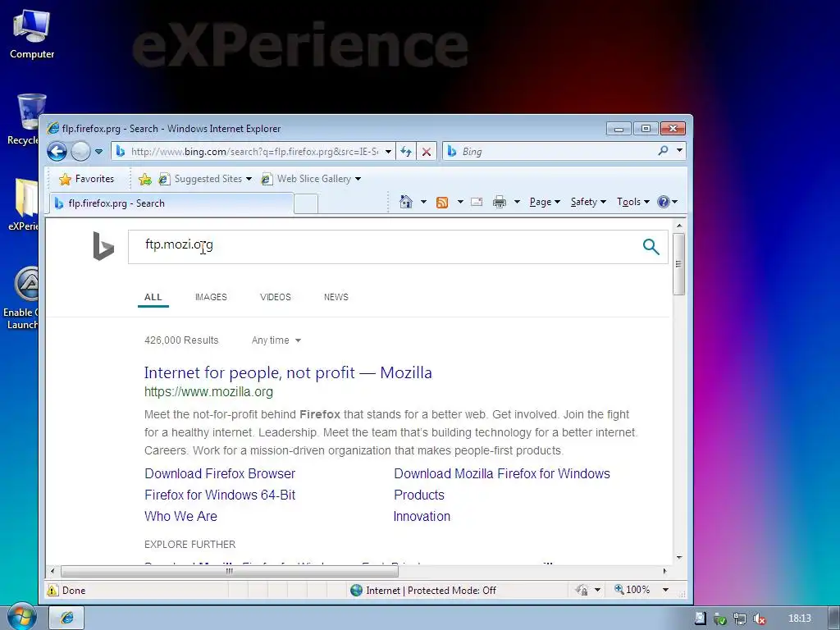
Task: Expand the Feeds dropdown arrow
Action: pyautogui.click(x=459, y=202)
